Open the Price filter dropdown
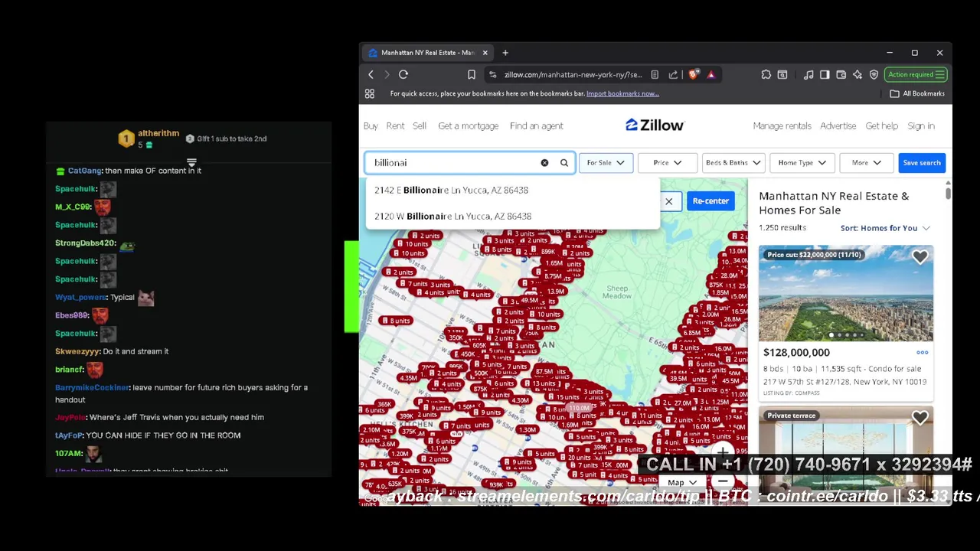980x551 pixels. (667, 163)
